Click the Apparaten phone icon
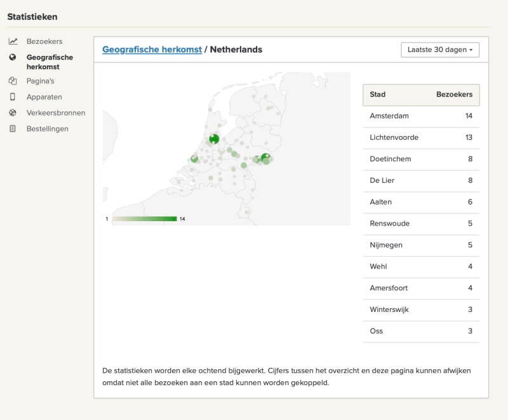 pyautogui.click(x=13, y=97)
